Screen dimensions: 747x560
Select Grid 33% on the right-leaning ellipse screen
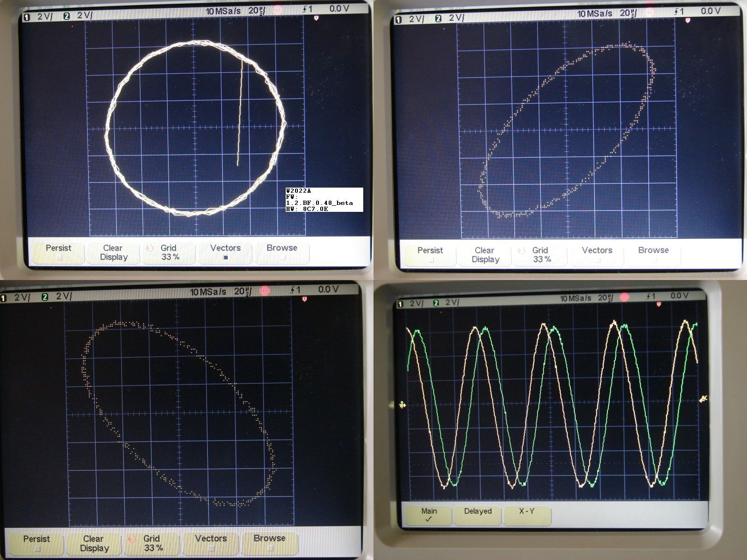[x=541, y=255]
